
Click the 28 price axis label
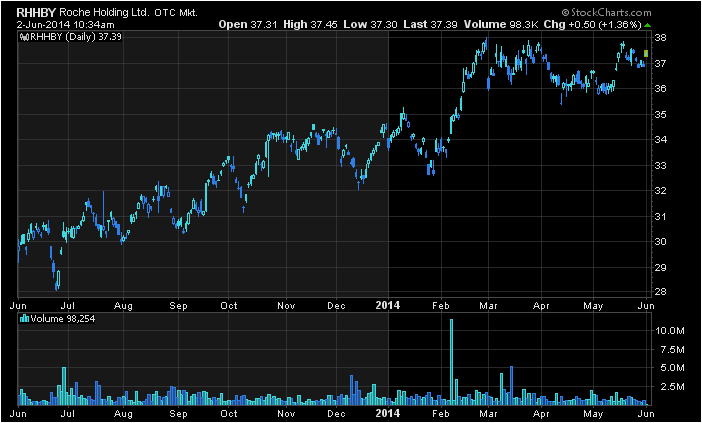pyautogui.click(x=661, y=292)
